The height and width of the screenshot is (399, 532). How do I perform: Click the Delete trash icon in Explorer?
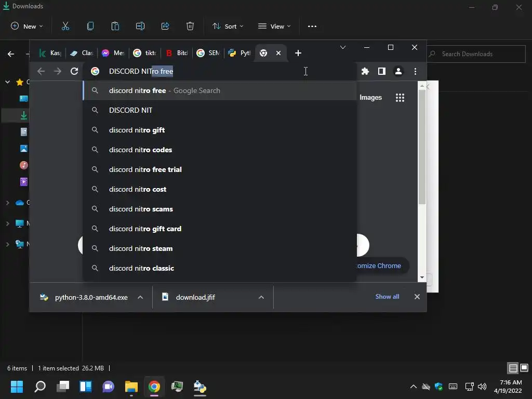click(190, 26)
